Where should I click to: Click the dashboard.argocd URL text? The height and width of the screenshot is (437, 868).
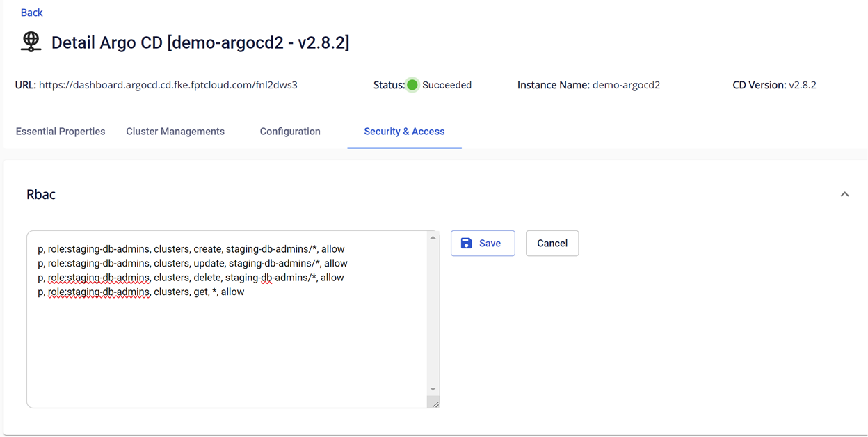[168, 85]
